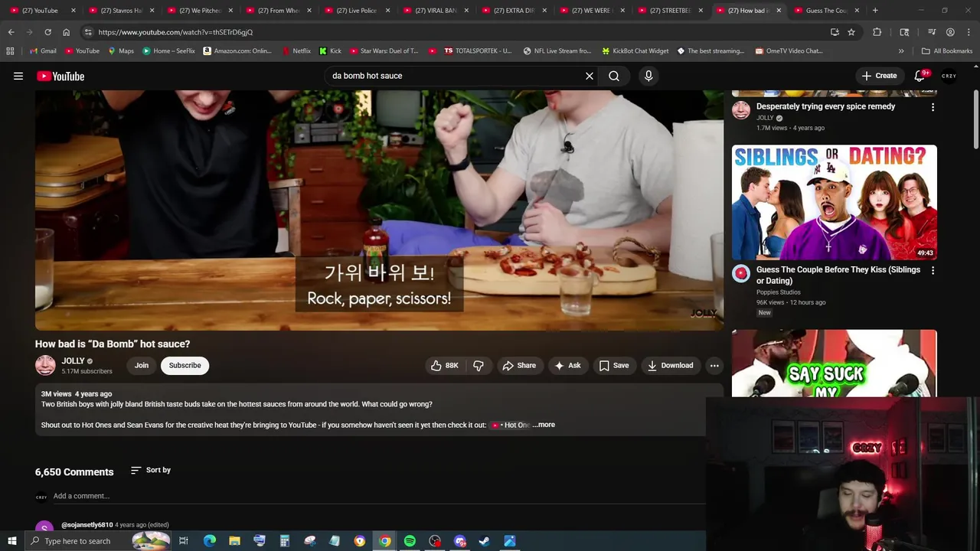980x551 pixels.
Task: Open options for 'Desperately trying every spice remedy'
Action: 933,107
